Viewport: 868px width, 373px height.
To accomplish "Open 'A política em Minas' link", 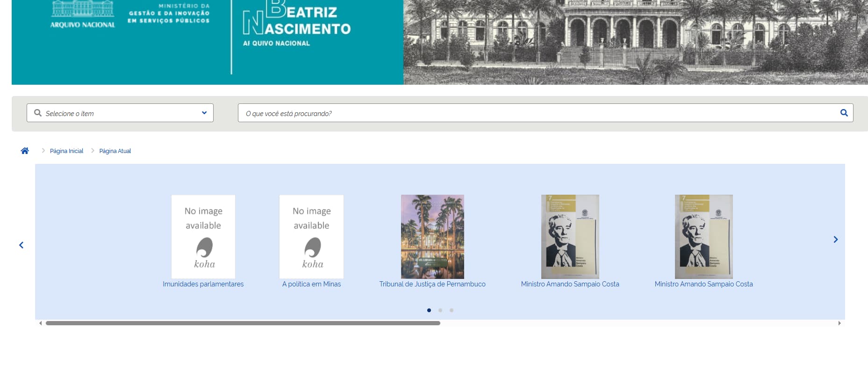I will tap(311, 284).
